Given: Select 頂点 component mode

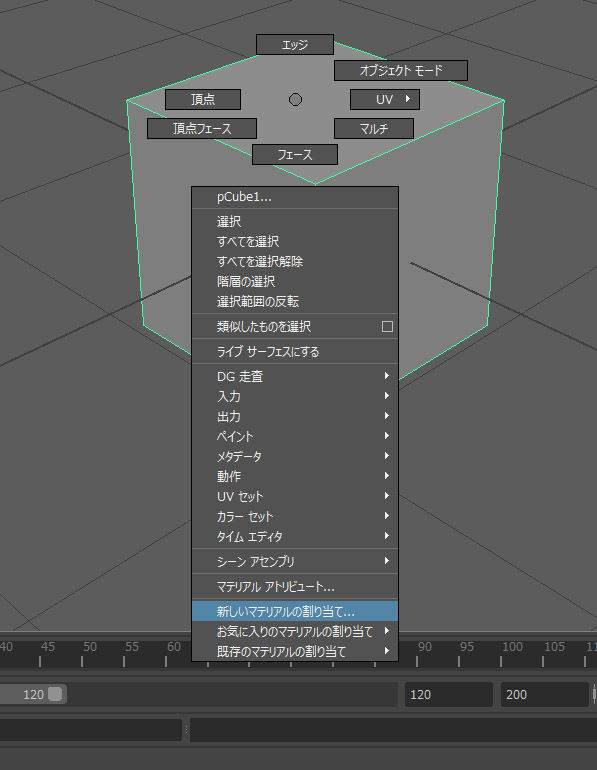Looking at the screenshot, I should [x=203, y=100].
